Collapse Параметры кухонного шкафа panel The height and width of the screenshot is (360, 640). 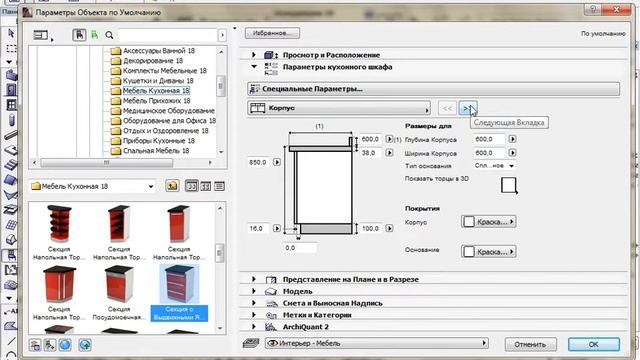(x=253, y=67)
